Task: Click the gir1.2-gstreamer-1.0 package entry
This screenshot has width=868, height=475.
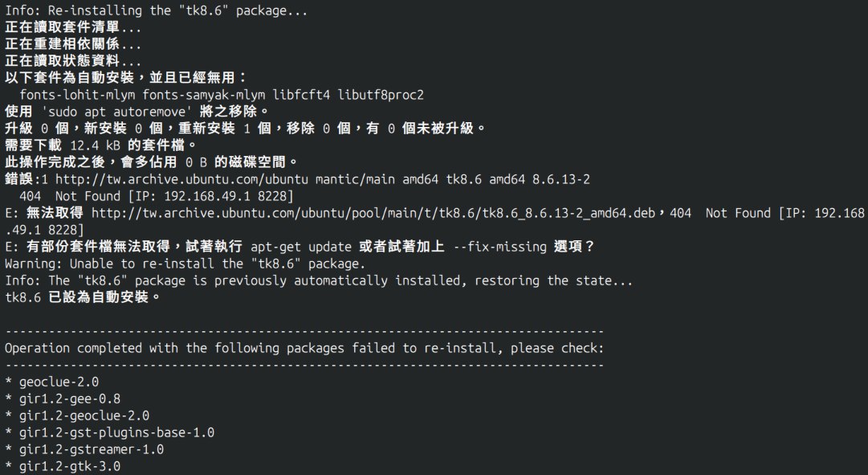Action: coord(91,449)
